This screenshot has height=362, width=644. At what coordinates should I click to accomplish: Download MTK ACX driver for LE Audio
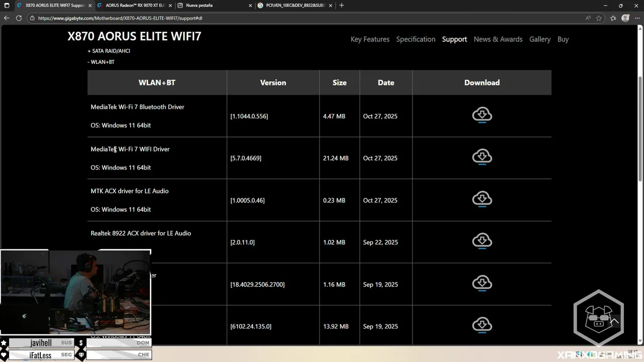point(482,200)
